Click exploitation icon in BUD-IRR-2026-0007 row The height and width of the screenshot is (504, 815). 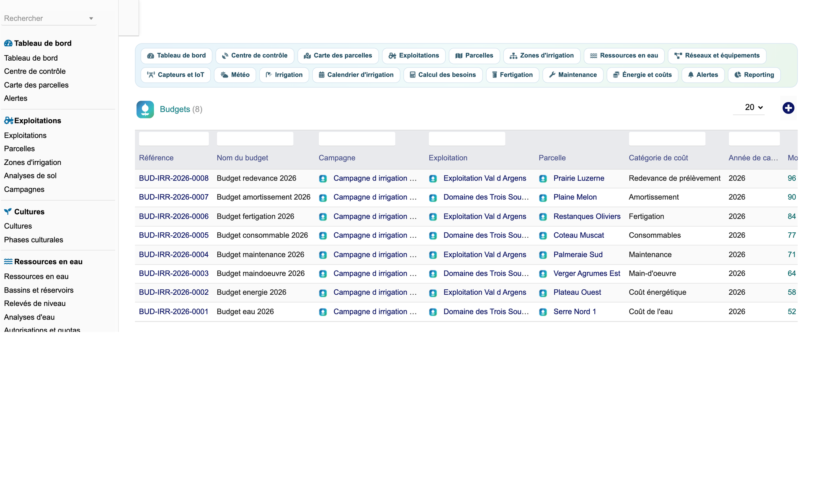[433, 198]
